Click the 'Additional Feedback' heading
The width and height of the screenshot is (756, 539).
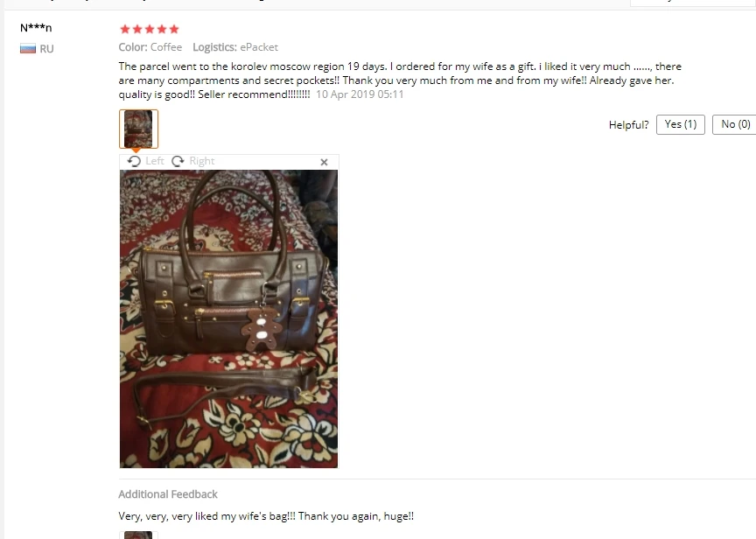coord(168,494)
